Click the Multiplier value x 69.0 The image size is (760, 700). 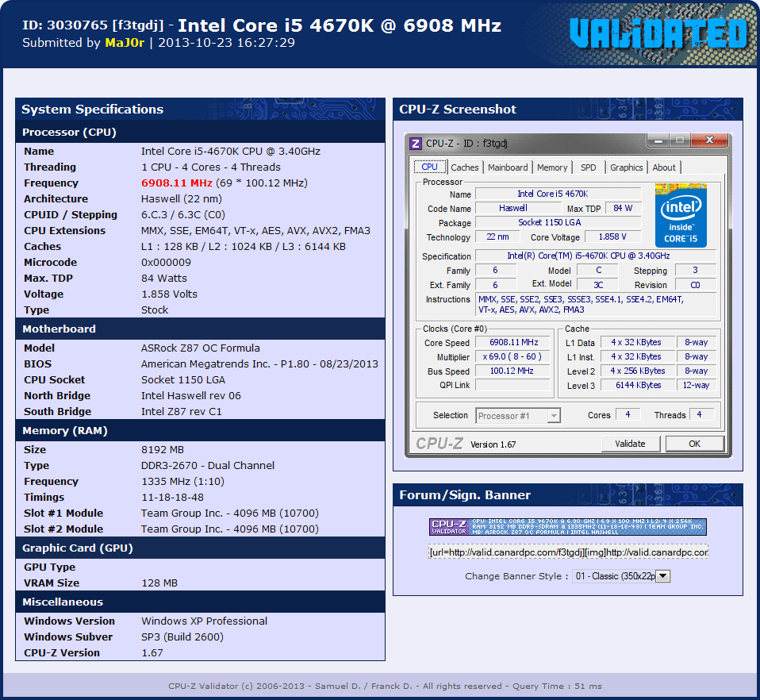pyautogui.click(x=513, y=357)
